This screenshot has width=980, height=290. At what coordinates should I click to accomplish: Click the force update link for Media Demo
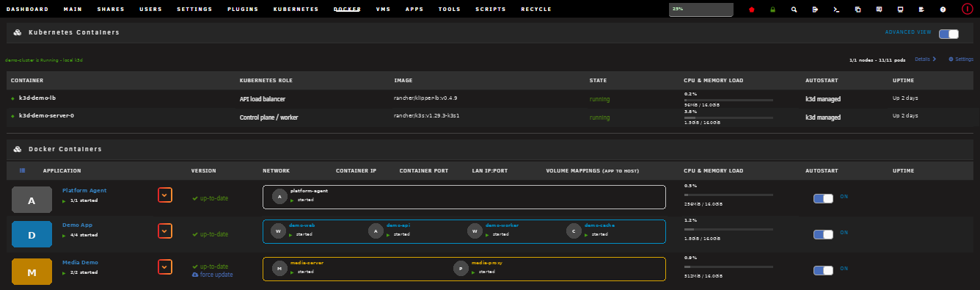click(213, 275)
